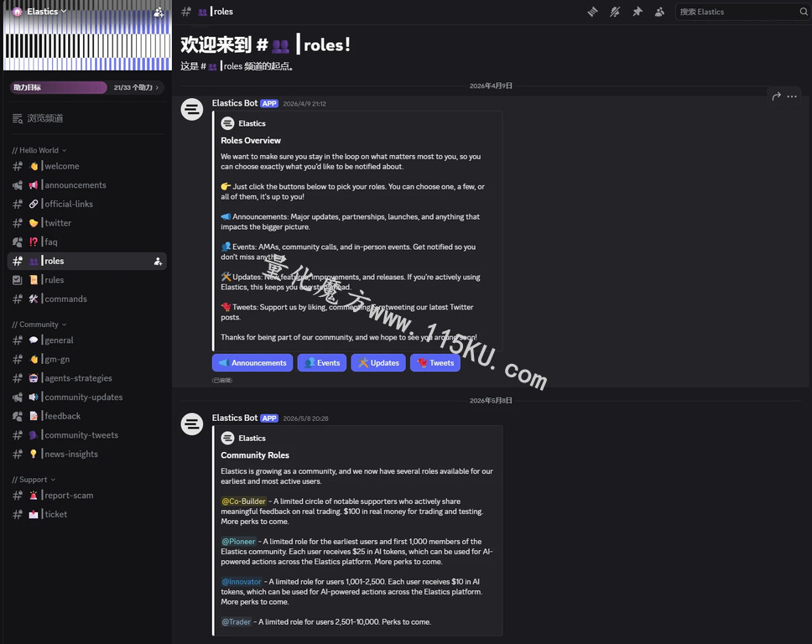Collapse the Community category
812x644 pixels.
(39, 324)
